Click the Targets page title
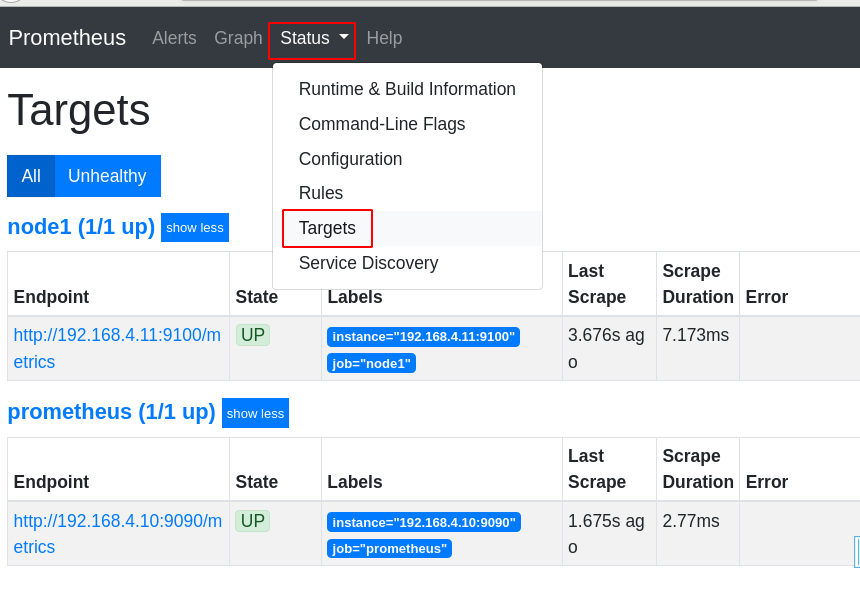860x603 pixels. point(79,110)
